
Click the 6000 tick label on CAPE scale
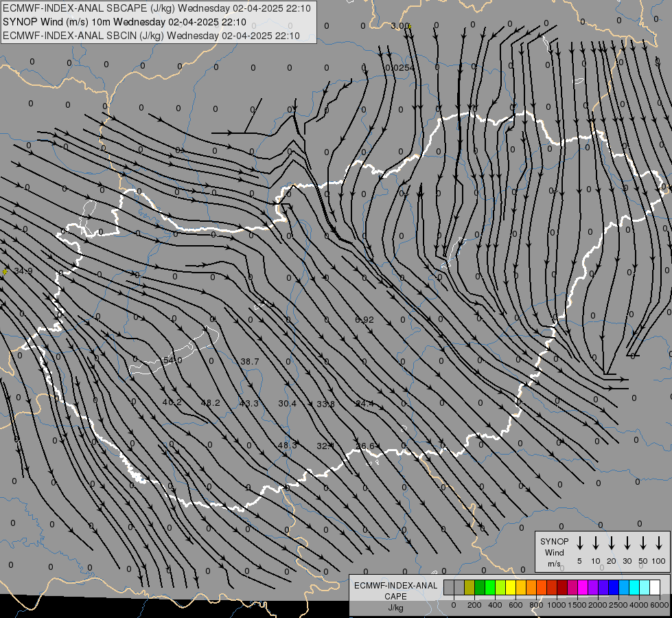tap(660, 605)
